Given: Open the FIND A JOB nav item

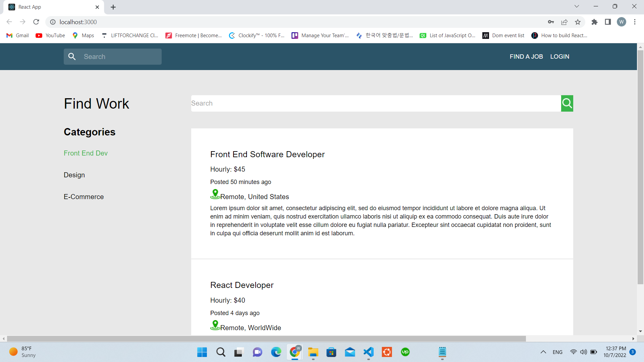Looking at the screenshot, I should click(526, 57).
